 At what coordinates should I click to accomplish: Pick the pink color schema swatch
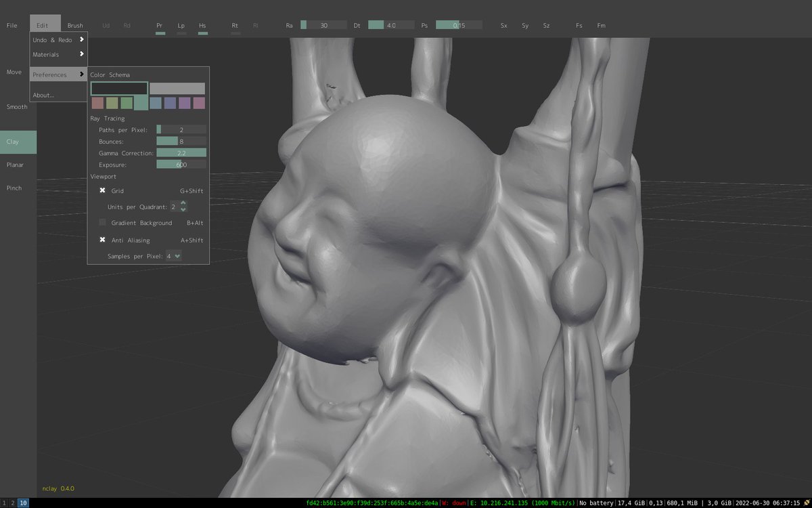199,102
